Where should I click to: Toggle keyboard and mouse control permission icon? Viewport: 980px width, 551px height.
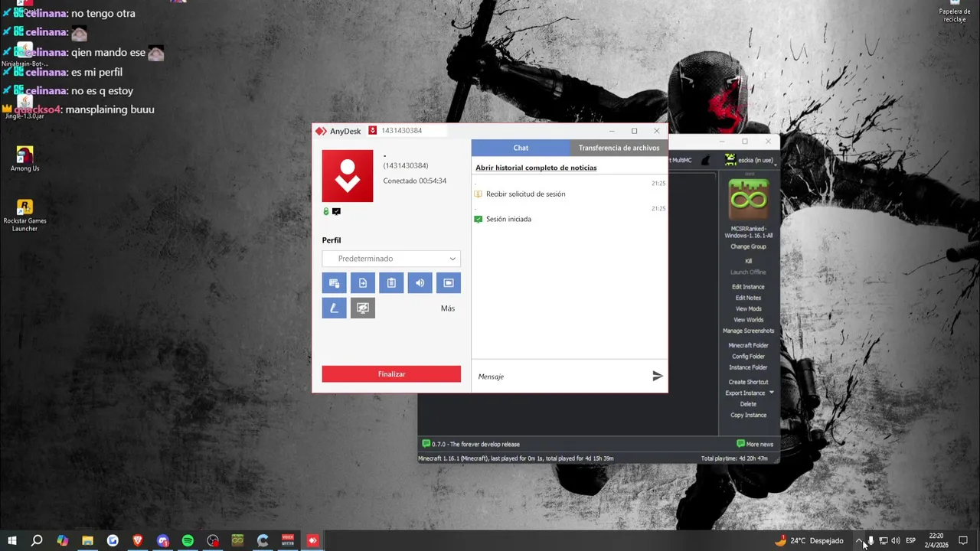tap(334, 283)
